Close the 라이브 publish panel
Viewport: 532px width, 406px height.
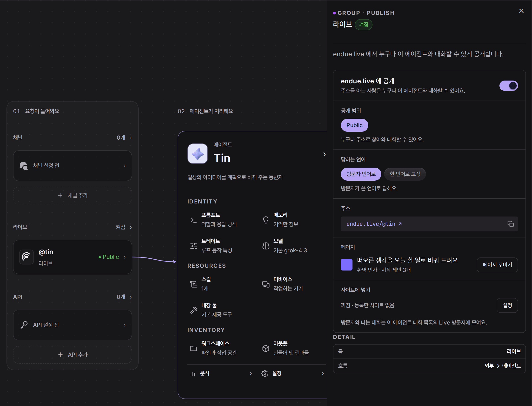point(521,11)
